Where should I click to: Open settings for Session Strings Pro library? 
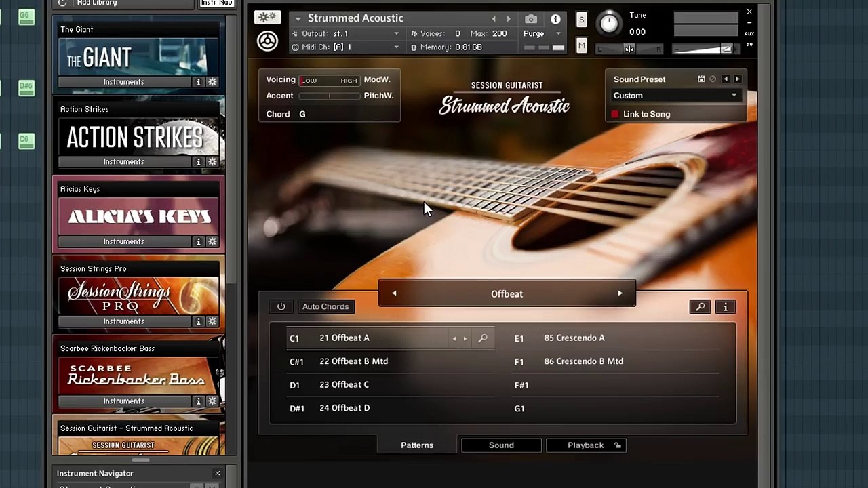212,321
